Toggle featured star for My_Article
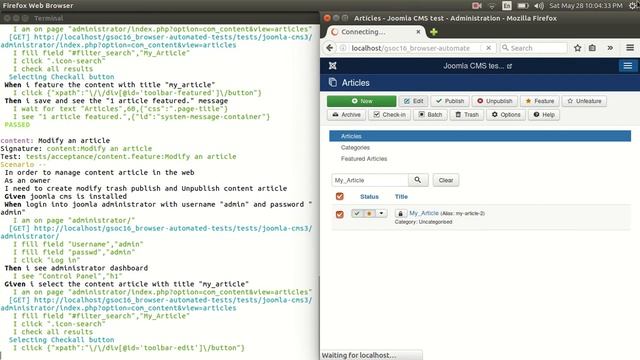This screenshot has width=640, height=360. click(x=369, y=213)
